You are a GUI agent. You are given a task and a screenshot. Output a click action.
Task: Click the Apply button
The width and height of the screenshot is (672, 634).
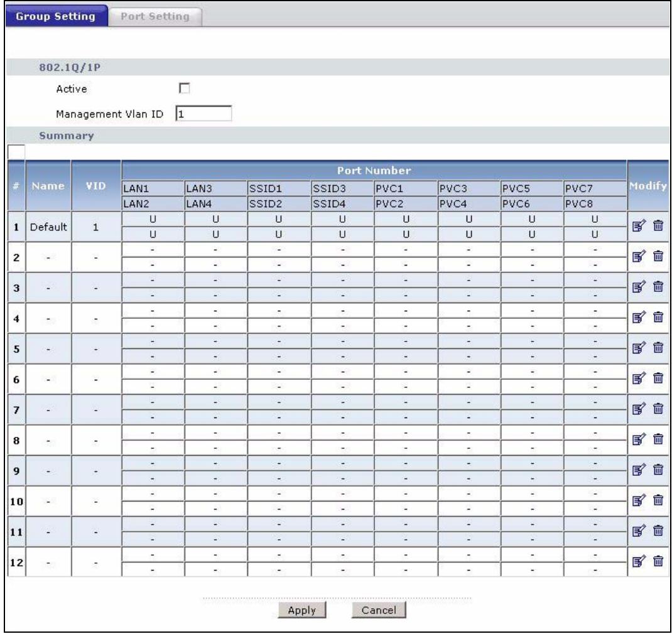pos(301,610)
